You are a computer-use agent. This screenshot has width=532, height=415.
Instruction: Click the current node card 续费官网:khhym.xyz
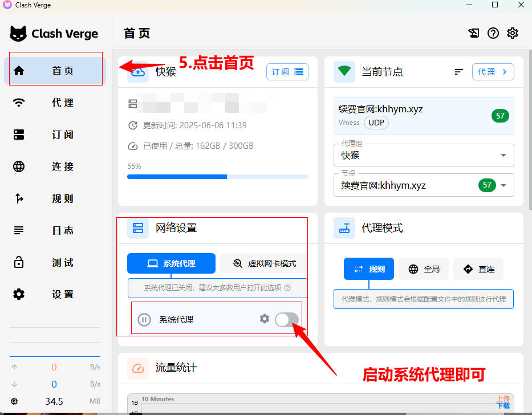pos(424,116)
